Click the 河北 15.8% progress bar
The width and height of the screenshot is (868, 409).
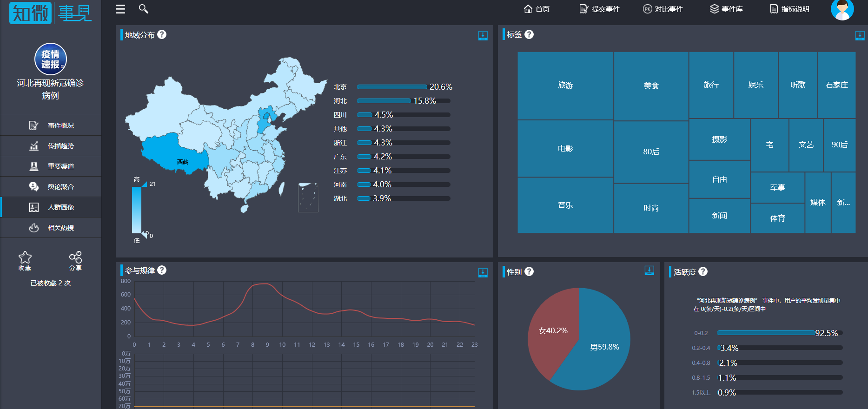404,101
